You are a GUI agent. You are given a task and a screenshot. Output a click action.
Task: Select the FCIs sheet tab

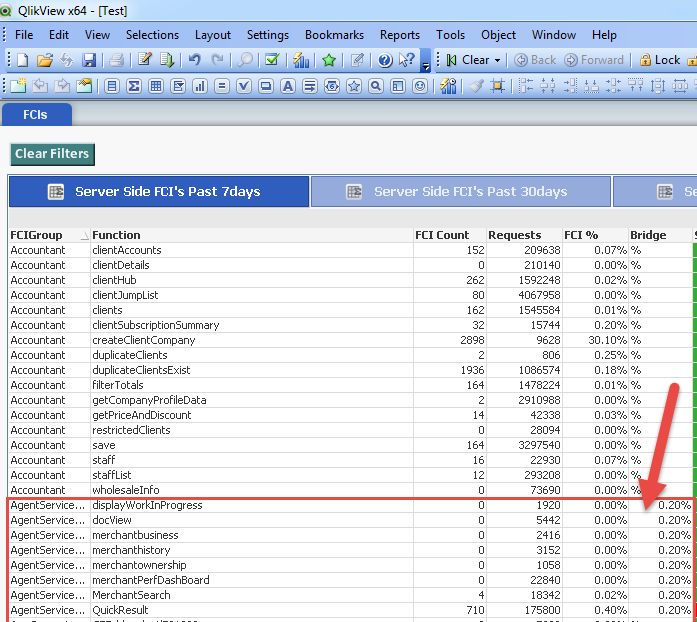[x=36, y=114]
